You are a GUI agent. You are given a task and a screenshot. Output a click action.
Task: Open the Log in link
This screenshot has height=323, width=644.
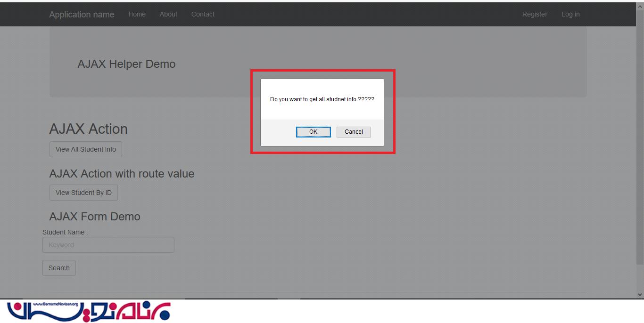click(570, 14)
